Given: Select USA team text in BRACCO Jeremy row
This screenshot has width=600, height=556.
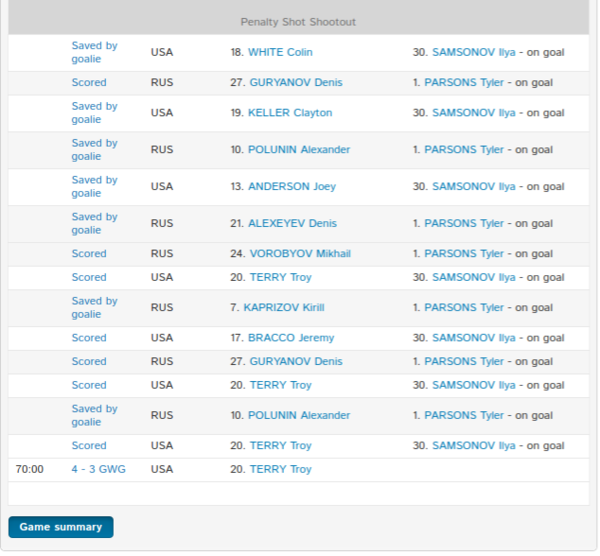Looking at the screenshot, I should (162, 338).
